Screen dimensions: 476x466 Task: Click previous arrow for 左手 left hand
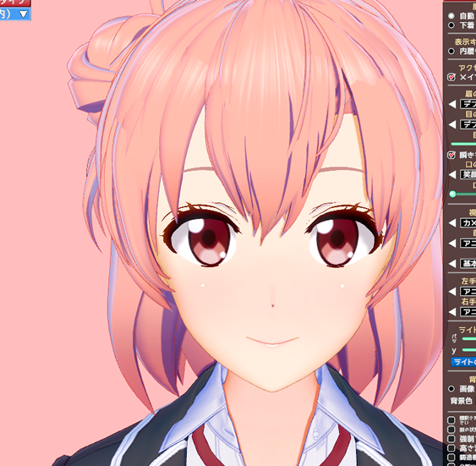pyautogui.click(x=452, y=292)
